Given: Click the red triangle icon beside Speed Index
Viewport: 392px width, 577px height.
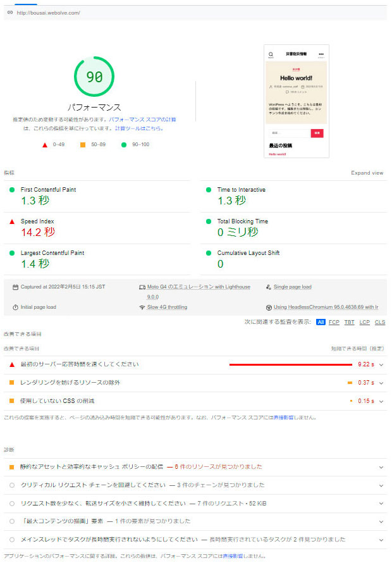Looking at the screenshot, I should (12, 221).
